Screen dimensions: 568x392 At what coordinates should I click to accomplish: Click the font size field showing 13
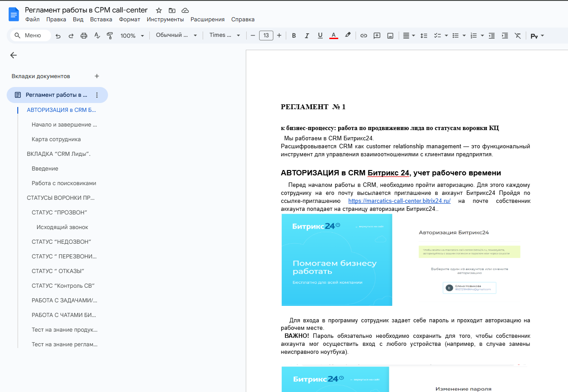pyautogui.click(x=266, y=36)
